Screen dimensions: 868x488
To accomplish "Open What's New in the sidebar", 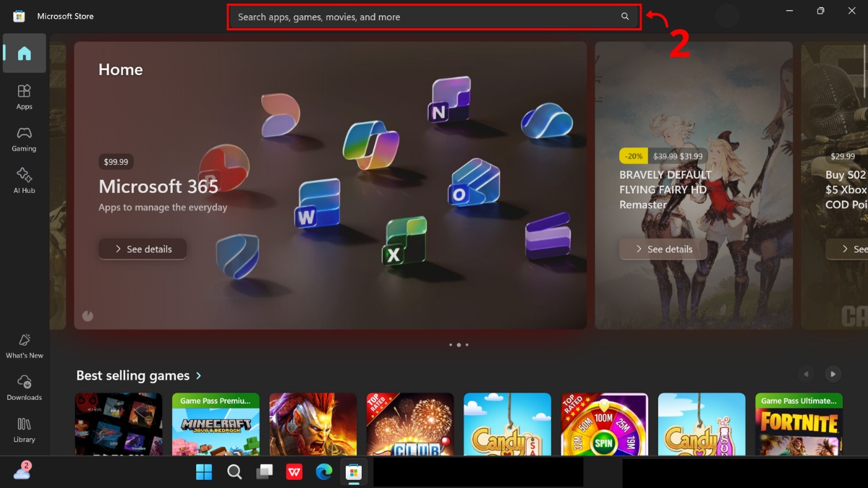I will [25, 346].
